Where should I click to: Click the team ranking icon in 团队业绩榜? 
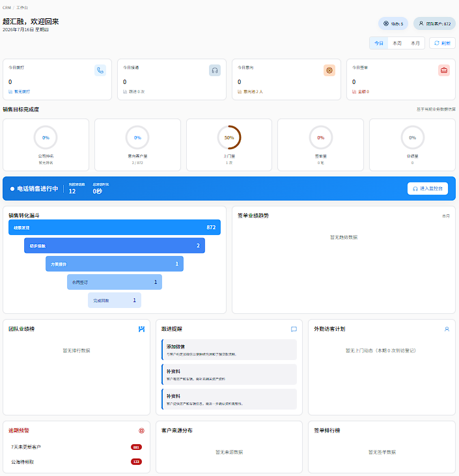pyautogui.click(x=141, y=329)
